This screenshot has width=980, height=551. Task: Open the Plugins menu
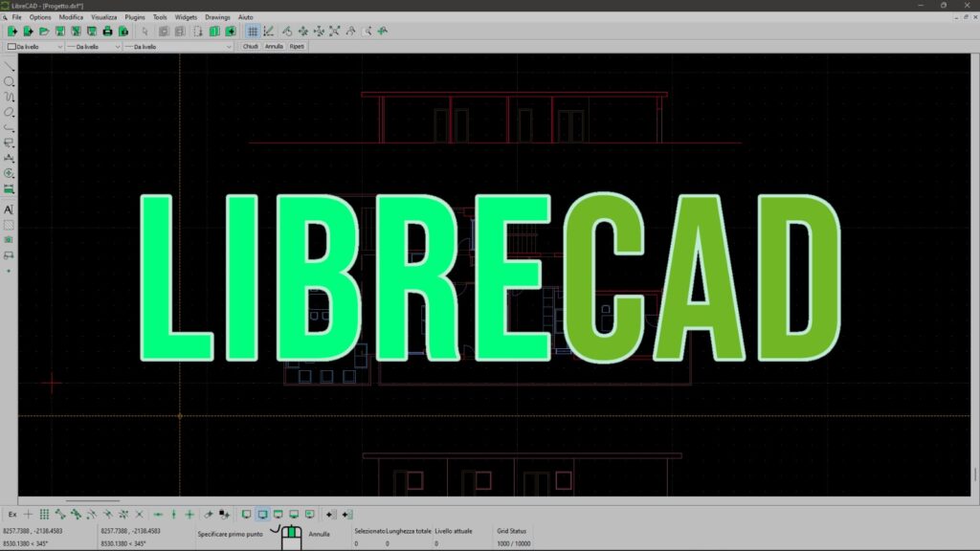click(134, 17)
